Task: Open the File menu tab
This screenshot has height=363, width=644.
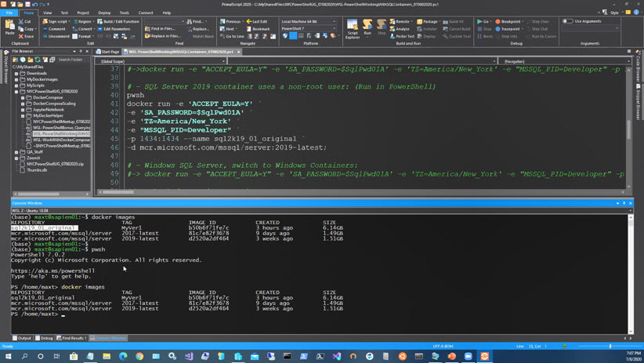Action: (9, 13)
